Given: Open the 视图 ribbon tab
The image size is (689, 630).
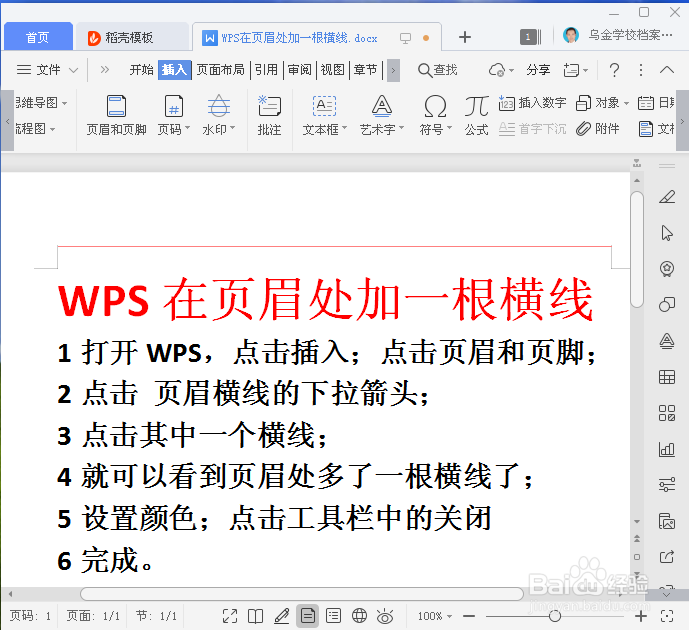Looking at the screenshot, I should tap(333, 70).
